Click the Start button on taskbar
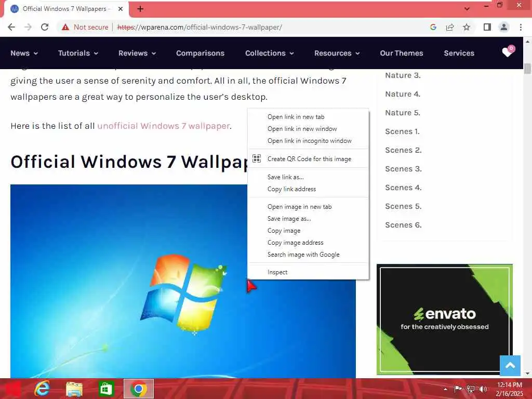Viewport: 532px width, 399px height. [x=13, y=389]
